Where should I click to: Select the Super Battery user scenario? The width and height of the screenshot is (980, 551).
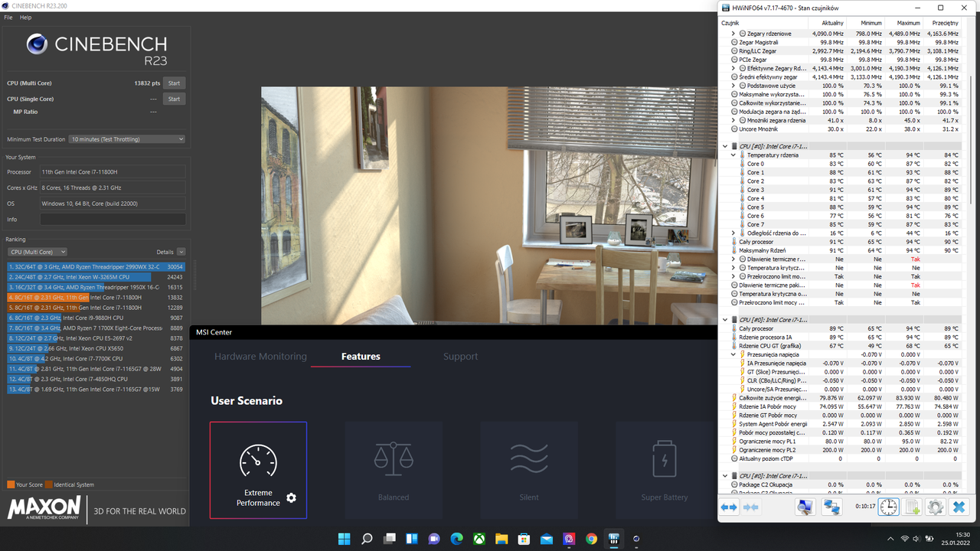[663, 470]
